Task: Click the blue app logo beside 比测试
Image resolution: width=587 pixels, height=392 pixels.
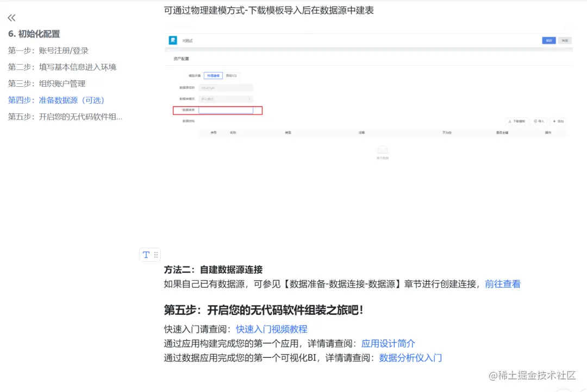Action: [x=172, y=40]
